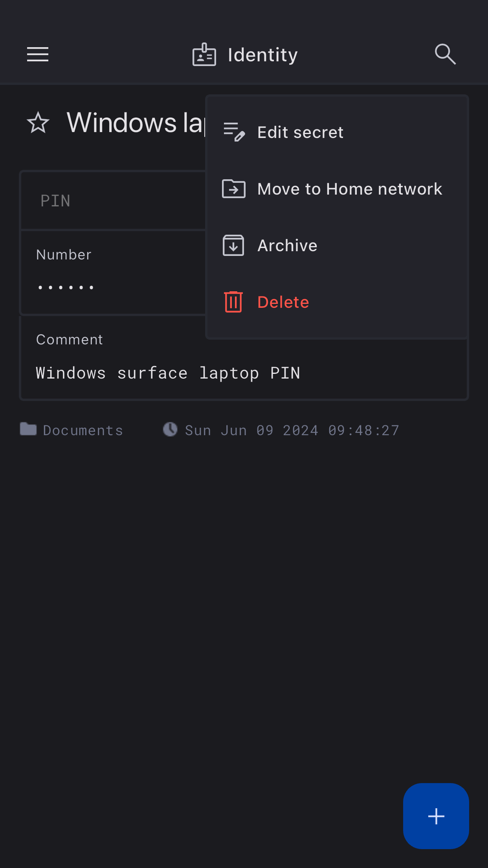Click the Edit secret pencil icon
488x868 pixels.
pos(234,132)
